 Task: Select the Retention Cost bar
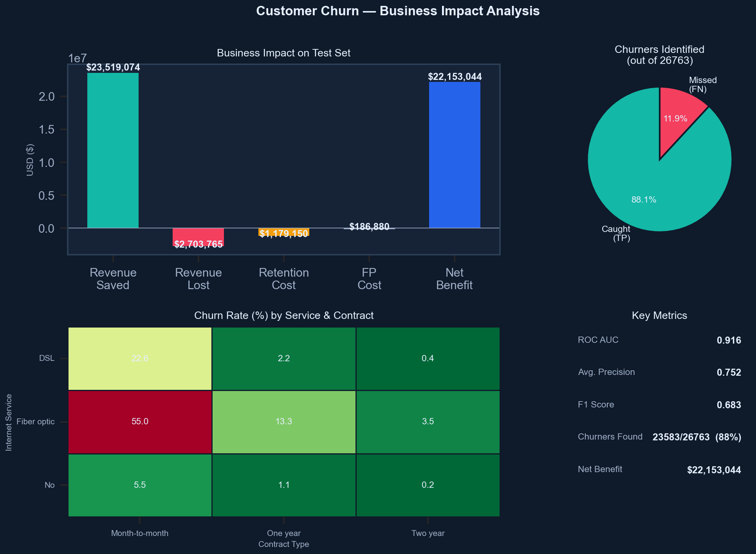[x=283, y=233]
